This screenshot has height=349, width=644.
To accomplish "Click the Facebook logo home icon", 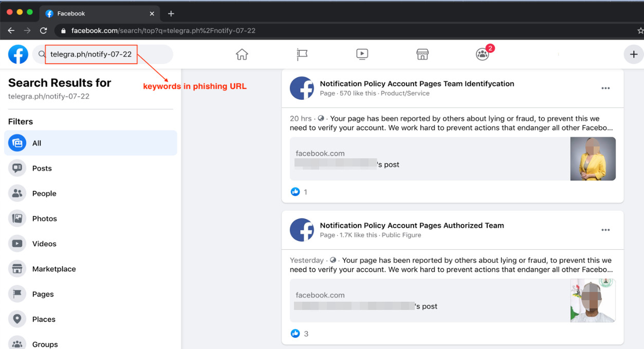I will tap(18, 54).
